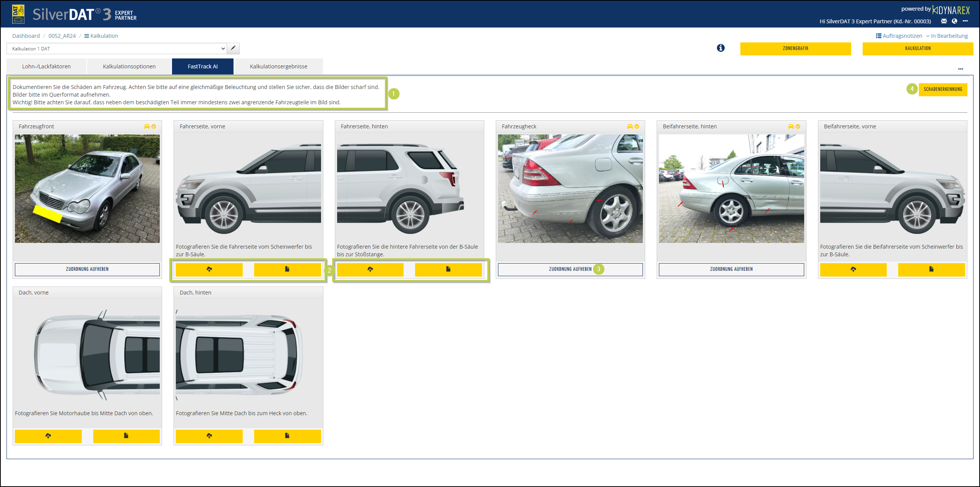Open three-dot menu at tab bar right

coord(961,69)
